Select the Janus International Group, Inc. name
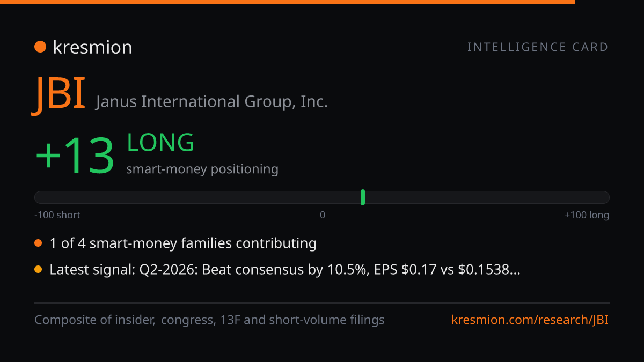The width and height of the screenshot is (644, 362). click(211, 101)
